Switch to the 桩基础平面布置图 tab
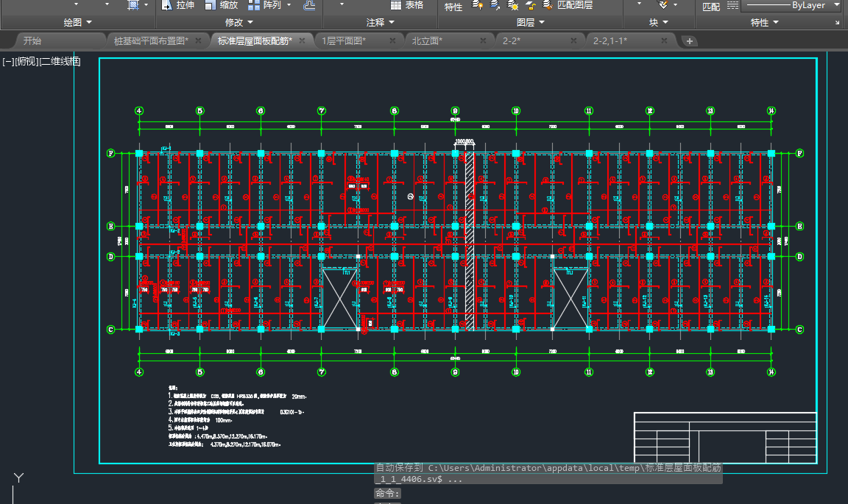This screenshot has width=848, height=504. pyautogui.click(x=151, y=41)
